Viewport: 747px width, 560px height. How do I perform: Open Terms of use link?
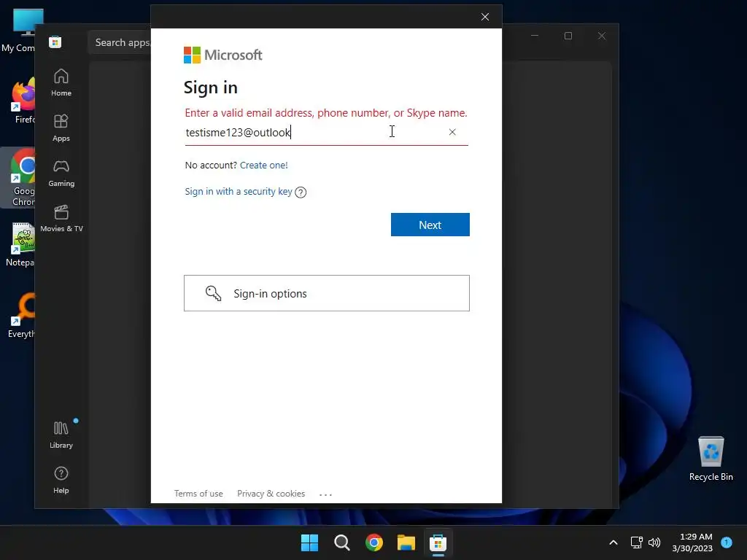point(198,494)
